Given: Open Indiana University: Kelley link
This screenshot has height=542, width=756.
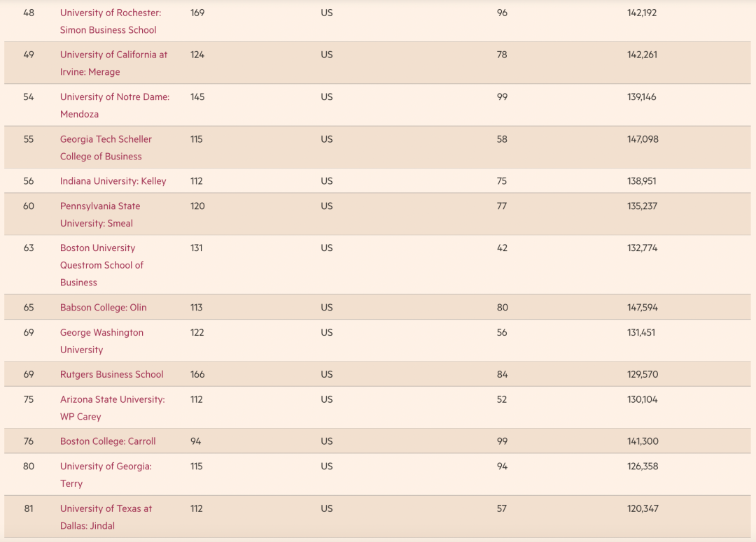Looking at the screenshot, I should [x=113, y=181].
